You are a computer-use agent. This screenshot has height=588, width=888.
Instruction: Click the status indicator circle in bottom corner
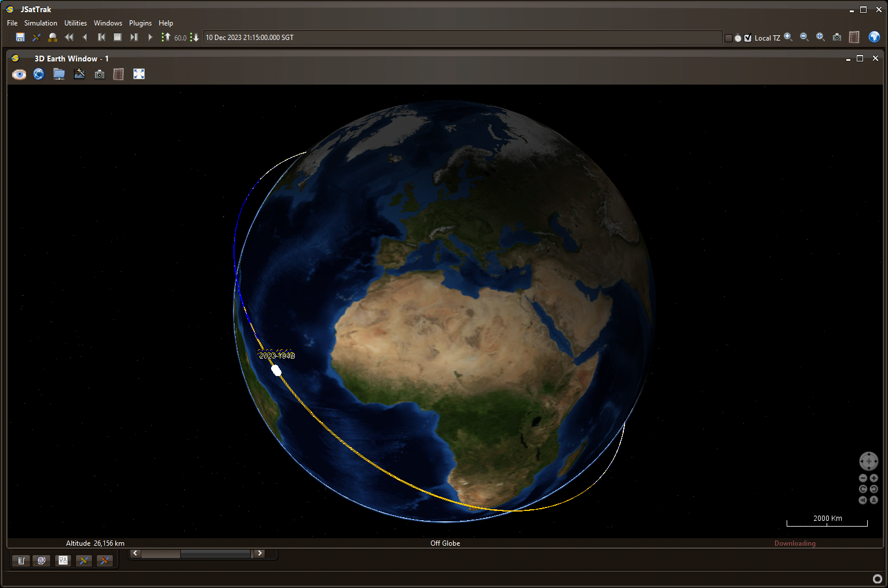tap(877, 579)
